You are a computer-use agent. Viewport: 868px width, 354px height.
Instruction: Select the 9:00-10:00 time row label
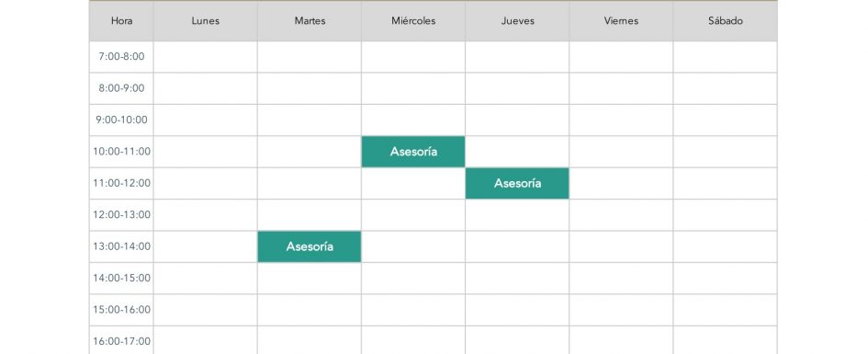[121, 120]
